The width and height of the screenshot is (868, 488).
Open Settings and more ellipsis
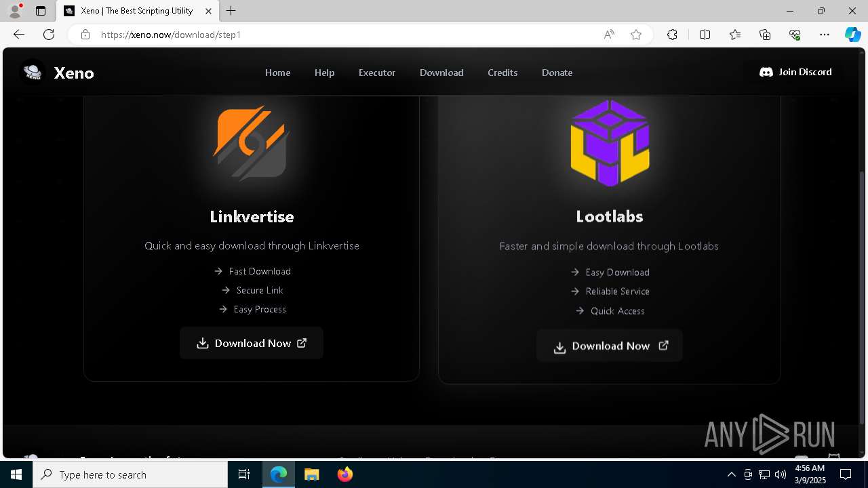pos(825,35)
